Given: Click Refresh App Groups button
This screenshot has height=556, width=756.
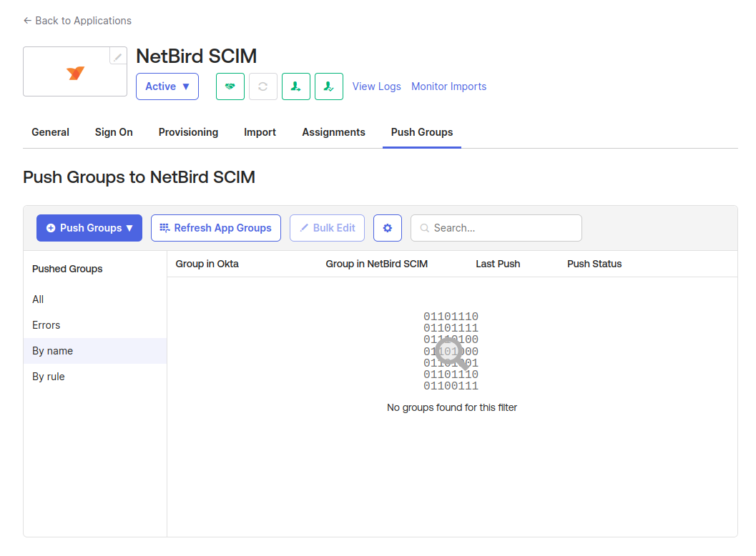Looking at the screenshot, I should [x=216, y=228].
